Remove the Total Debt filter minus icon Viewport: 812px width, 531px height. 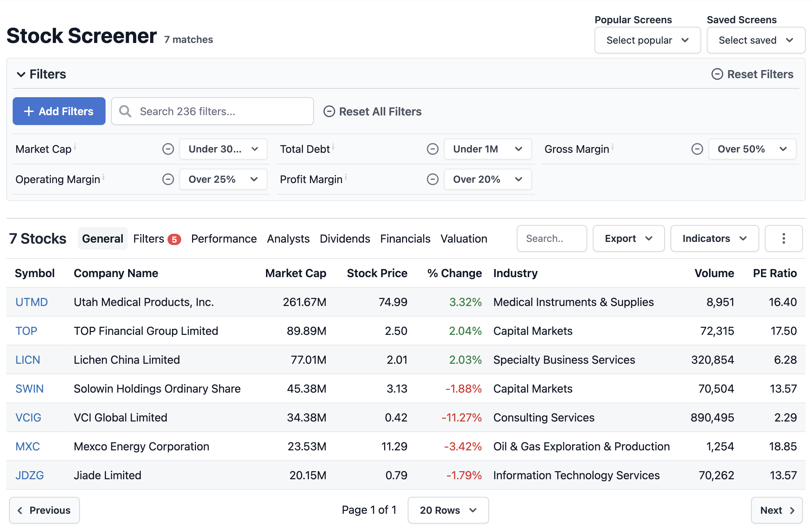(432, 149)
